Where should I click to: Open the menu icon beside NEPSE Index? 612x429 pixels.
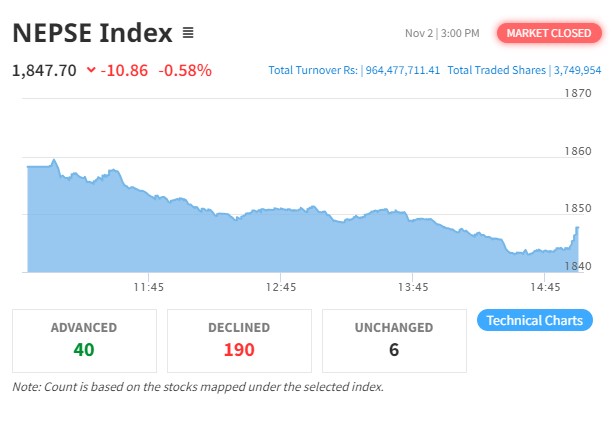[189, 34]
